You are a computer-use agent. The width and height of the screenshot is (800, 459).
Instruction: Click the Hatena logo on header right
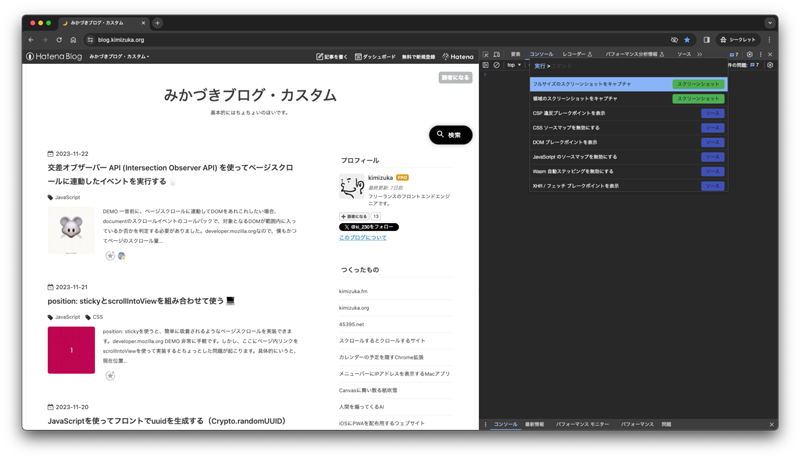coord(458,57)
